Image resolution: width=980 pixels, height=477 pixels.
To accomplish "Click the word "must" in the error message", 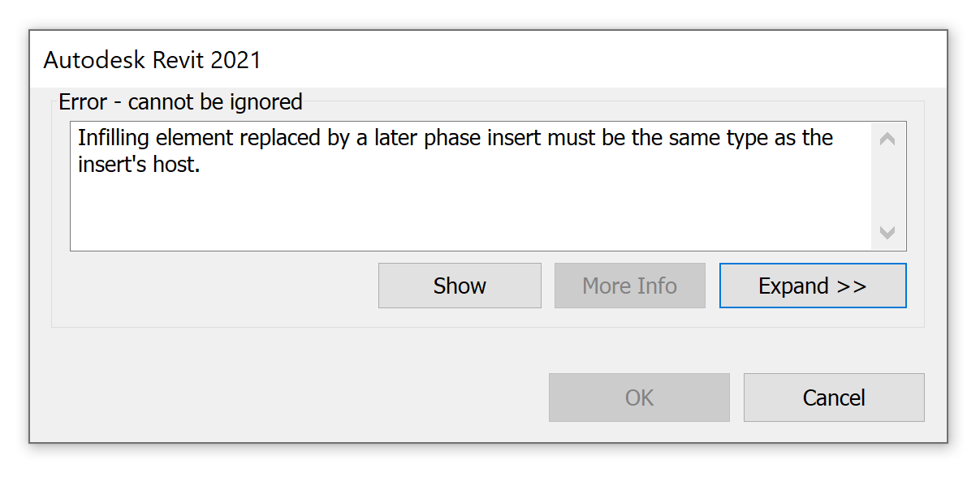I will (573, 138).
